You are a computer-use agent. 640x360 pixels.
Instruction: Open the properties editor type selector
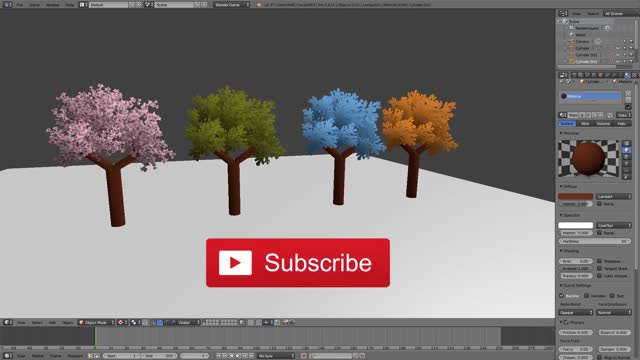click(563, 75)
